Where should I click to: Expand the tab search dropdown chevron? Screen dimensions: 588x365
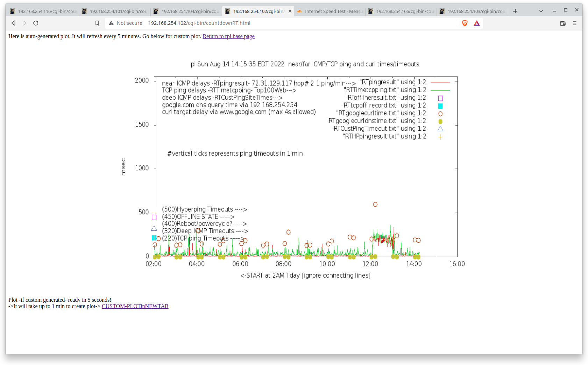point(541,11)
